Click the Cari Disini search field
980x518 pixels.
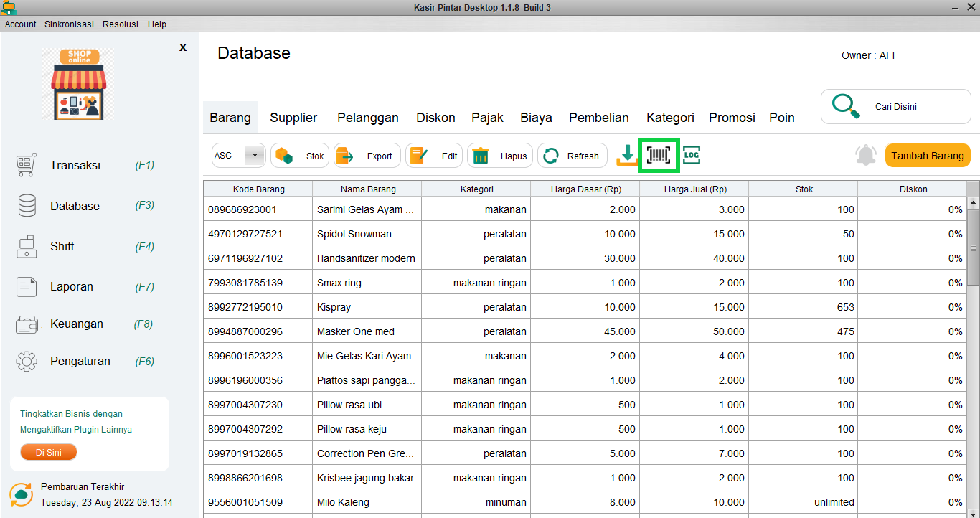point(896,106)
